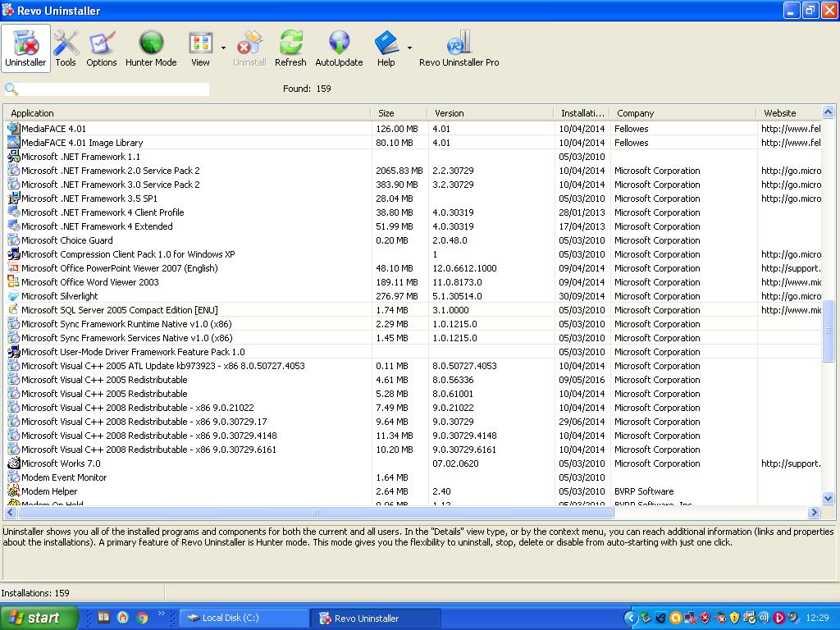Expand system tray hidden icons arrow

(x=631, y=618)
